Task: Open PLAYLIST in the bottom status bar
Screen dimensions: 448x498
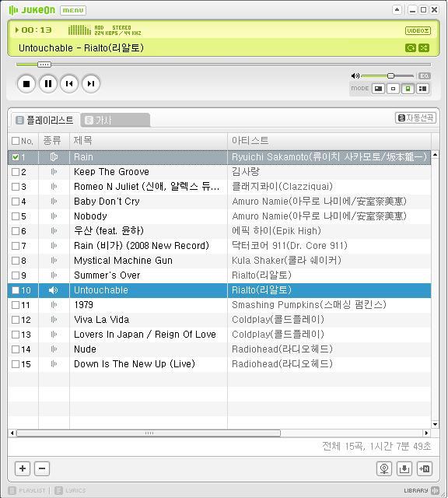Action: [x=27, y=490]
